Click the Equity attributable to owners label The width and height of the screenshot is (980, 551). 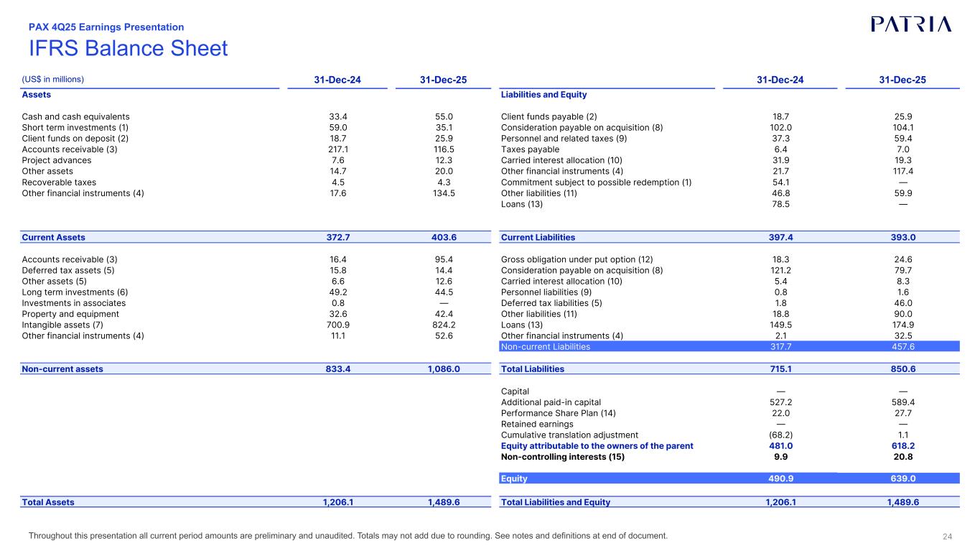(x=597, y=445)
